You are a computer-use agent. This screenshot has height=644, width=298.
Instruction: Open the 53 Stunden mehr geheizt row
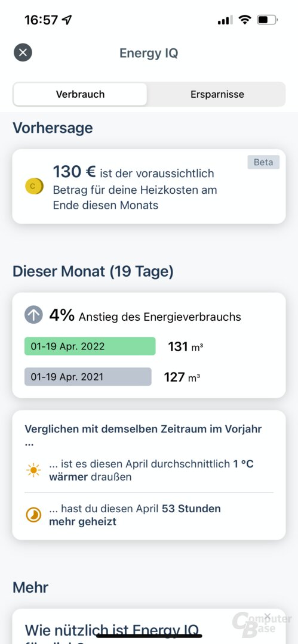click(x=149, y=515)
